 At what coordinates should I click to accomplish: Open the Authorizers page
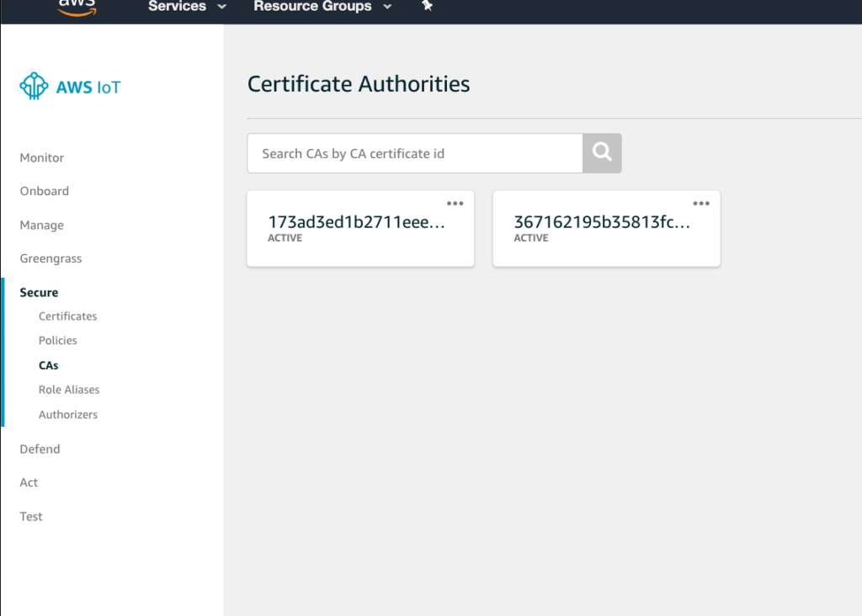pyautogui.click(x=68, y=414)
